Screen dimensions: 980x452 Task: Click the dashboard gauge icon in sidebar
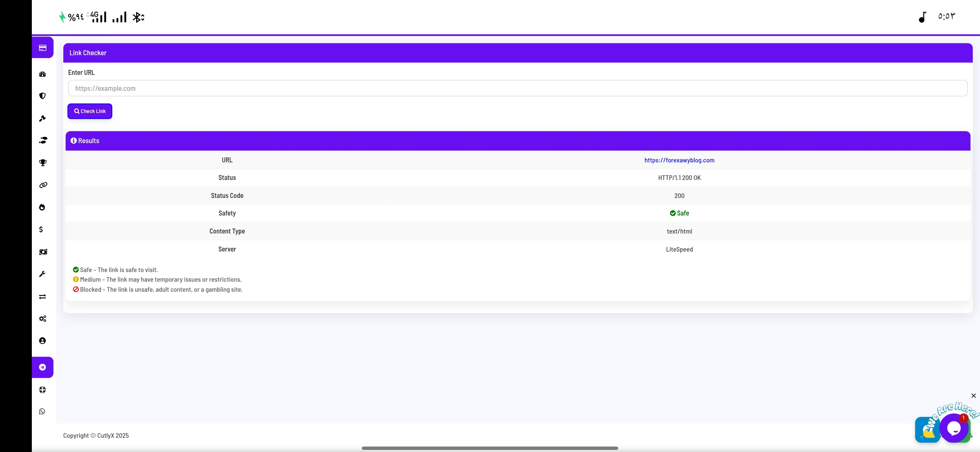(x=42, y=74)
